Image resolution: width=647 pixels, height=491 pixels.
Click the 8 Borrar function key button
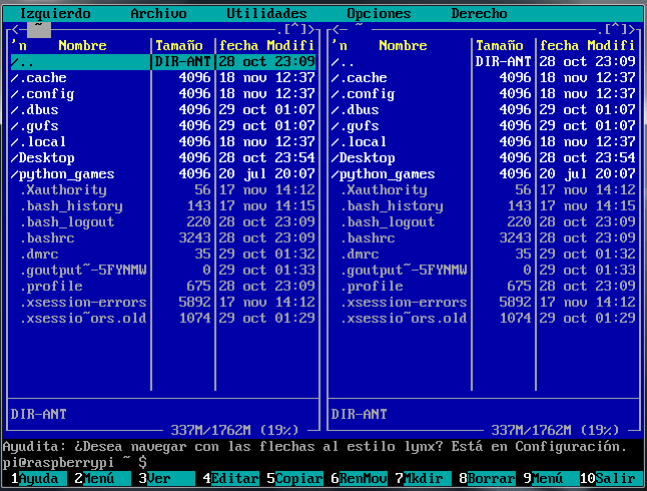coord(490,479)
